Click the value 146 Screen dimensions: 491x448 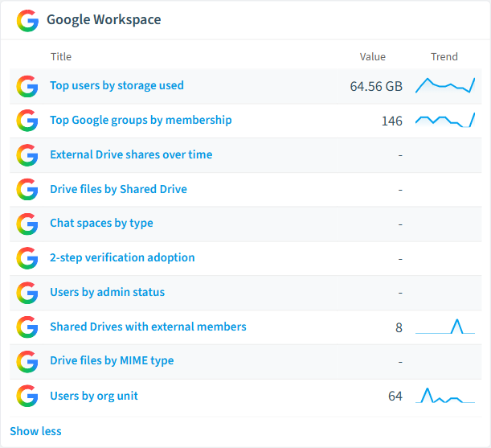click(392, 121)
